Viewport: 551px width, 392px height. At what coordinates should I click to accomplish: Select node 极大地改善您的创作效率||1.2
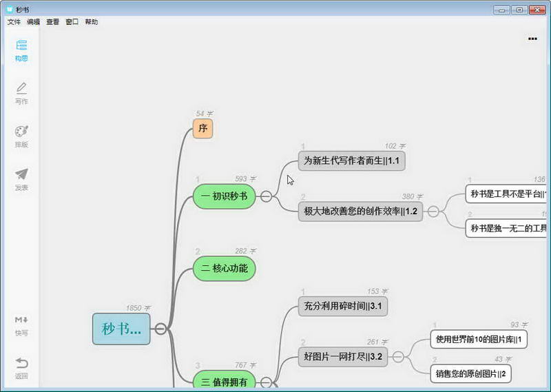coord(360,212)
